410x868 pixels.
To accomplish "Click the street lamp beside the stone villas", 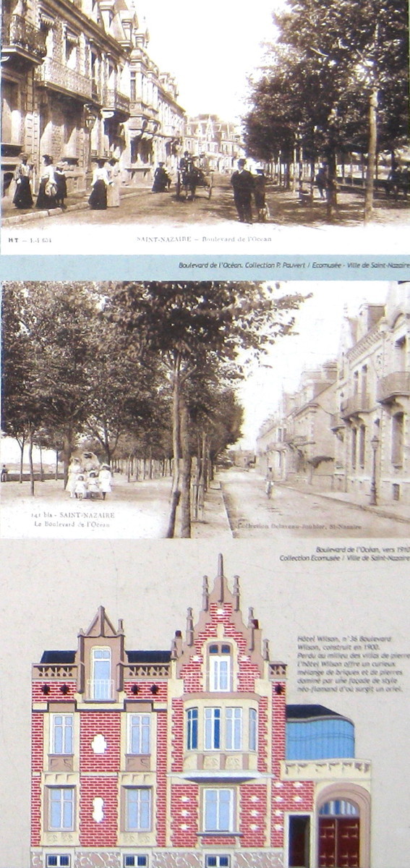I will 374,469.
